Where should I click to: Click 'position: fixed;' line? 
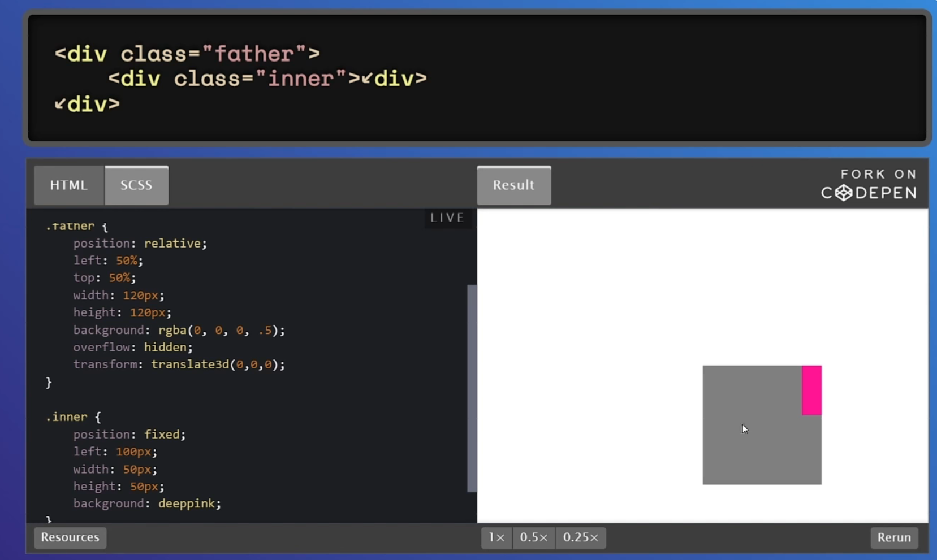(x=129, y=435)
